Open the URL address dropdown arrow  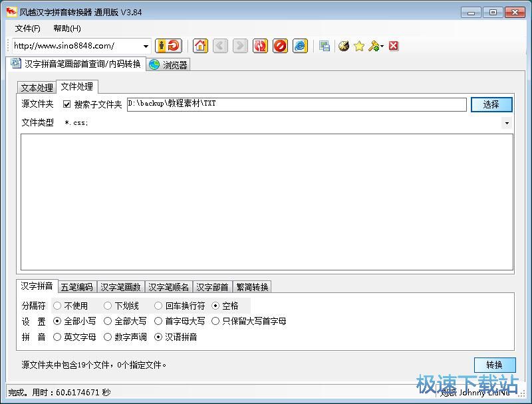[146, 46]
